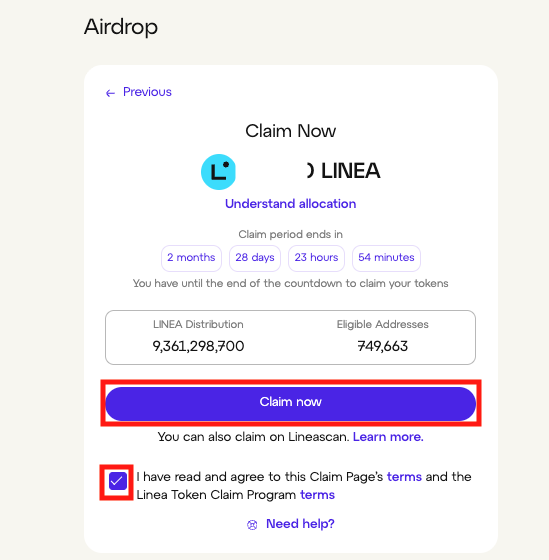Uncheck the terms agreement checkbox
The width and height of the screenshot is (549, 560).
click(x=118, y=481)
